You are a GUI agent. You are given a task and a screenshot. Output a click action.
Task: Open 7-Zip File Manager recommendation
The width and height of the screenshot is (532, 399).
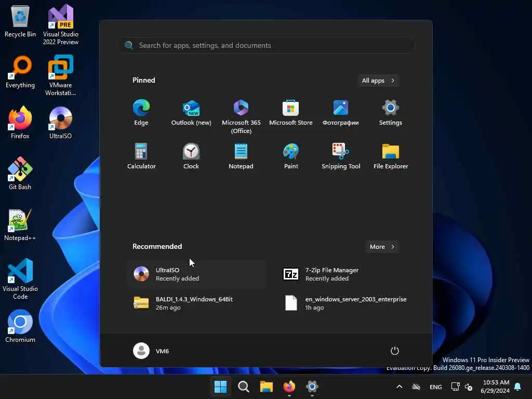347,274
